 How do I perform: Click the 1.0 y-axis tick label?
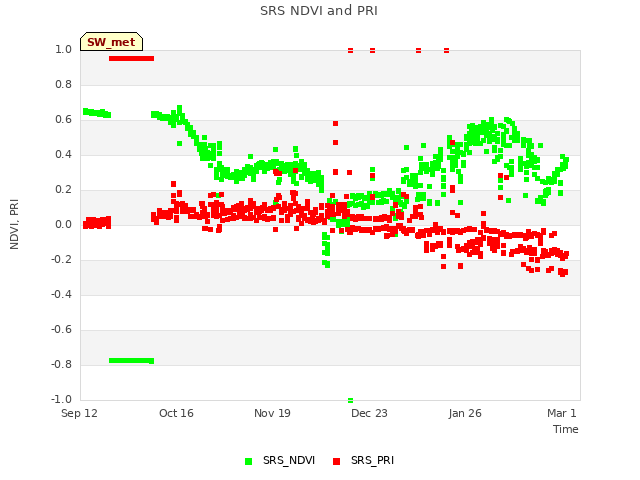click(x=63, y=50)
